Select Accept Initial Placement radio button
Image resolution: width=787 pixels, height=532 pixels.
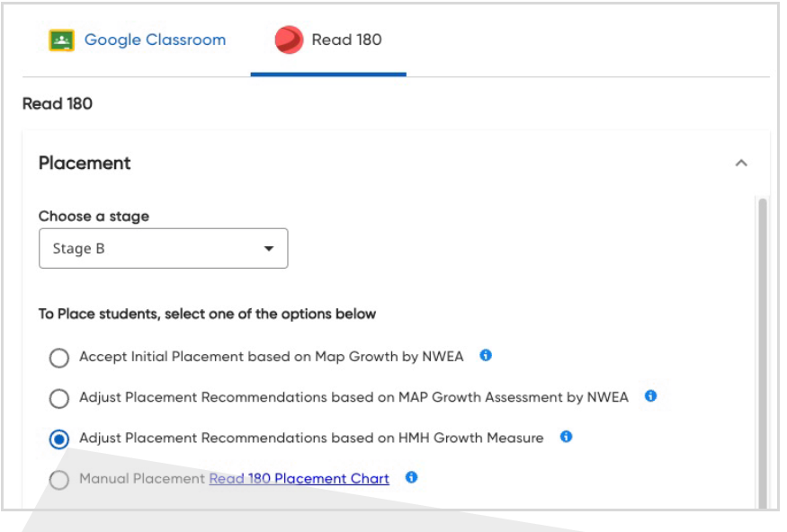59,358
